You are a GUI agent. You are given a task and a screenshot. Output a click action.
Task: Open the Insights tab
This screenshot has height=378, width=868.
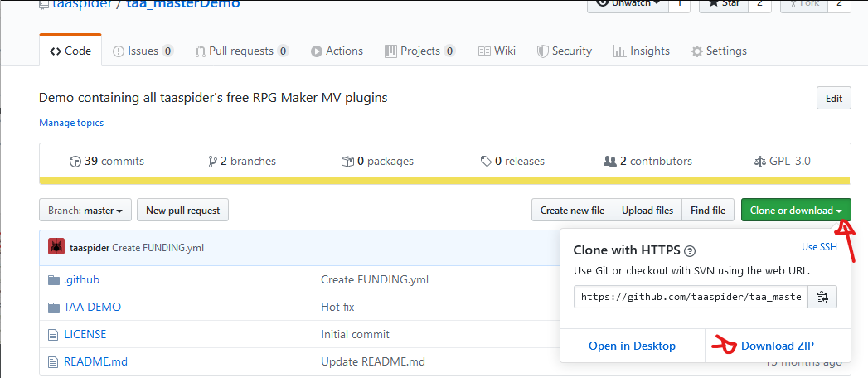[x=641, y=51]
